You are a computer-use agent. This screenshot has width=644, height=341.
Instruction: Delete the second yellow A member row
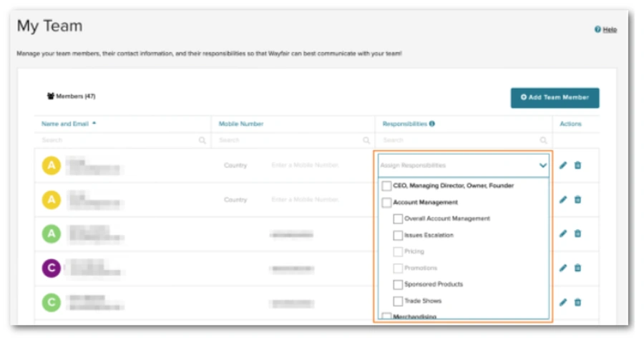pos(578,199)
